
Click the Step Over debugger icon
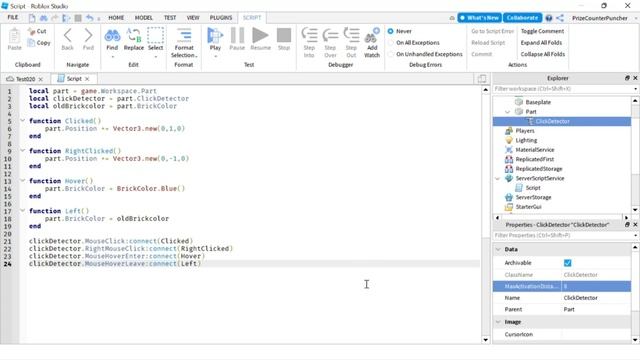[x=330, y=36]
